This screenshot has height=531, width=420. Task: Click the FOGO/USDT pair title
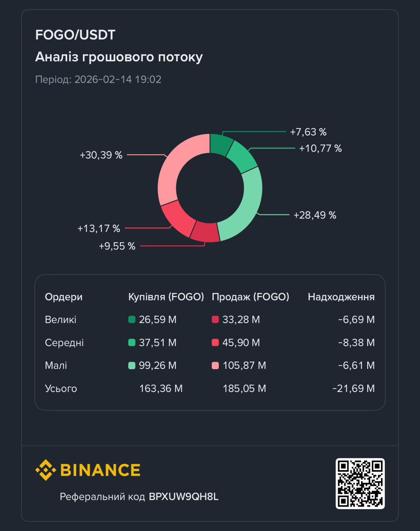click(x=76, y=35)
